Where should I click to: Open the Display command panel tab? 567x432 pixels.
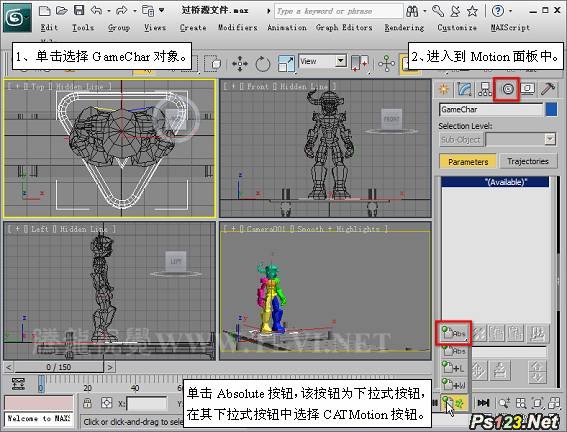tap(528, 89)
